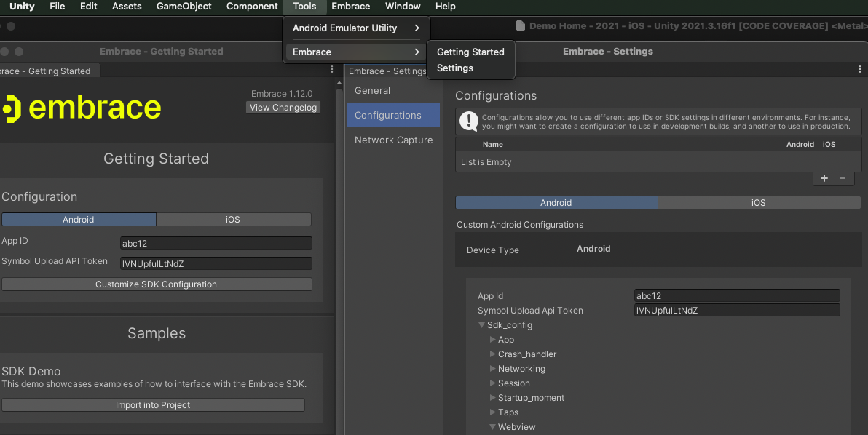Click the iOS column header in configurations list
Image resolution: width=868 pixels, height=435 pixels.
tap(829, 144)
